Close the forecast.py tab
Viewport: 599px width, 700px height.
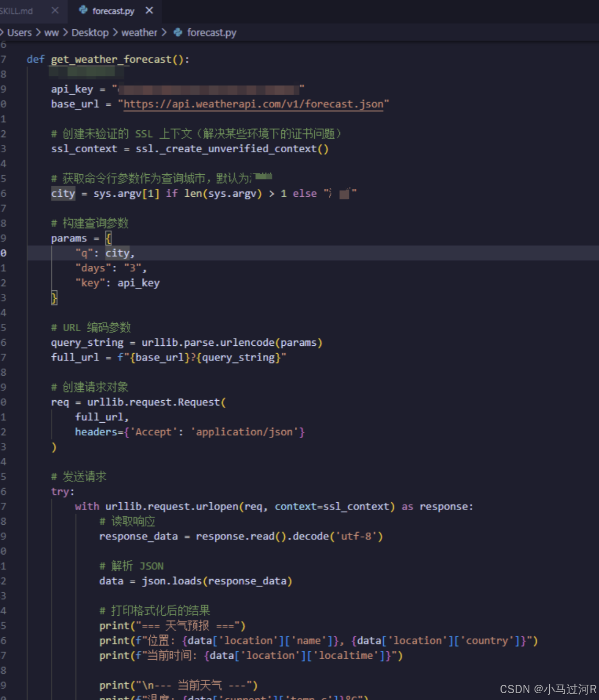click(149, 10)
